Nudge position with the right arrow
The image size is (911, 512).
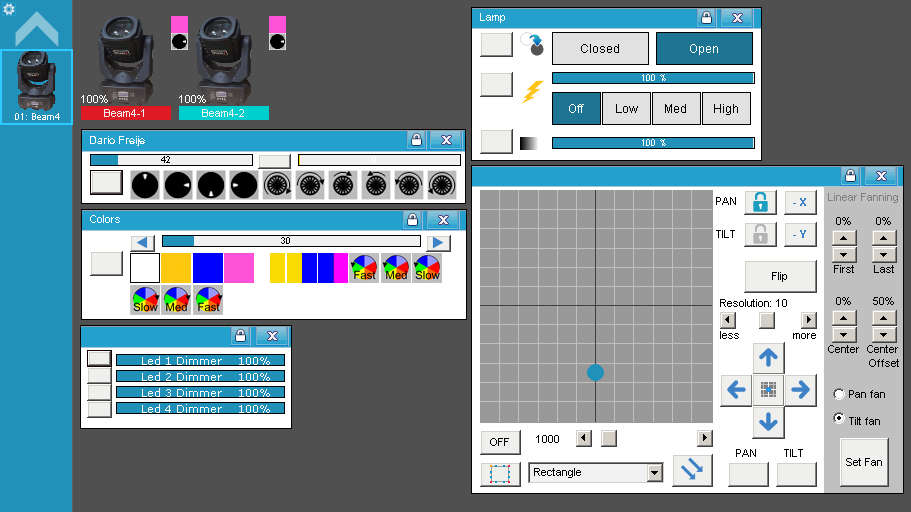(800, 390)
